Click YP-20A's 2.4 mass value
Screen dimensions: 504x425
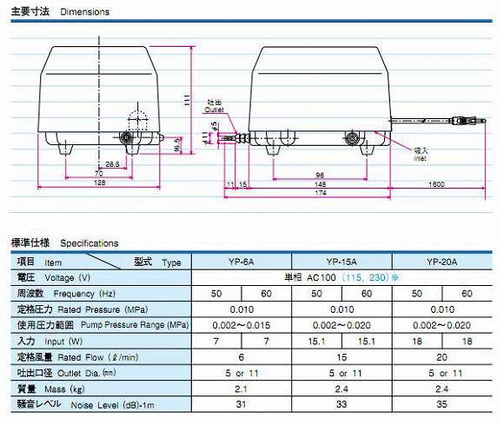(442, 389)
